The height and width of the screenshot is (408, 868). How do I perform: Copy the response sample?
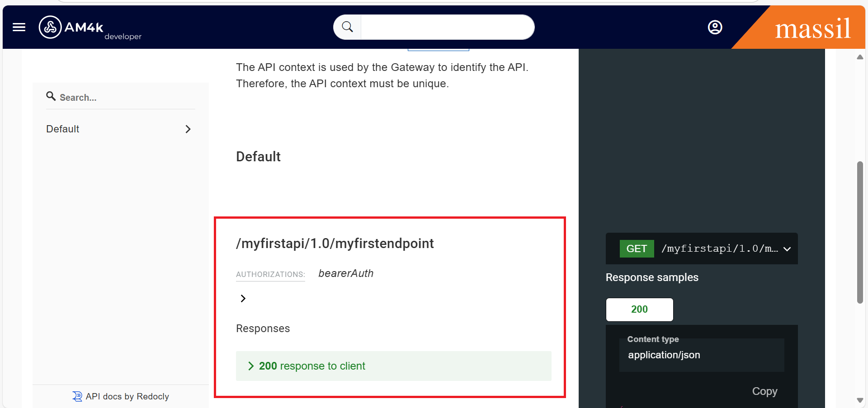764,391
